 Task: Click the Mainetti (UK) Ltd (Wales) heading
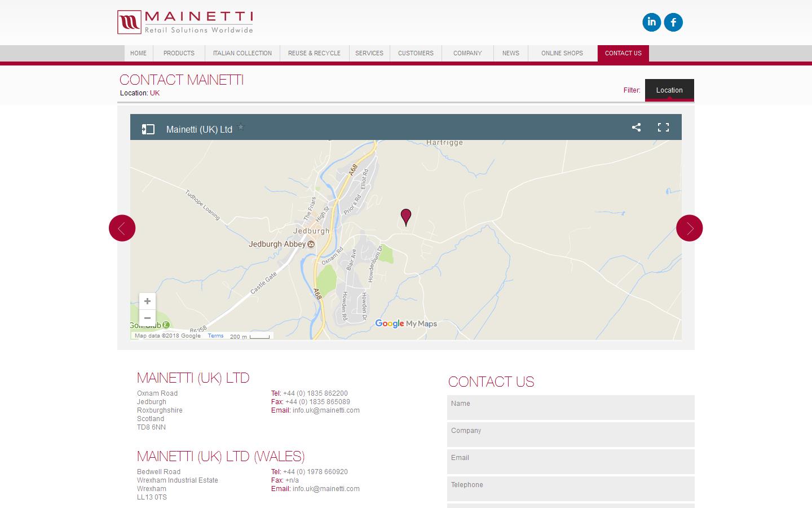point(221,456)
